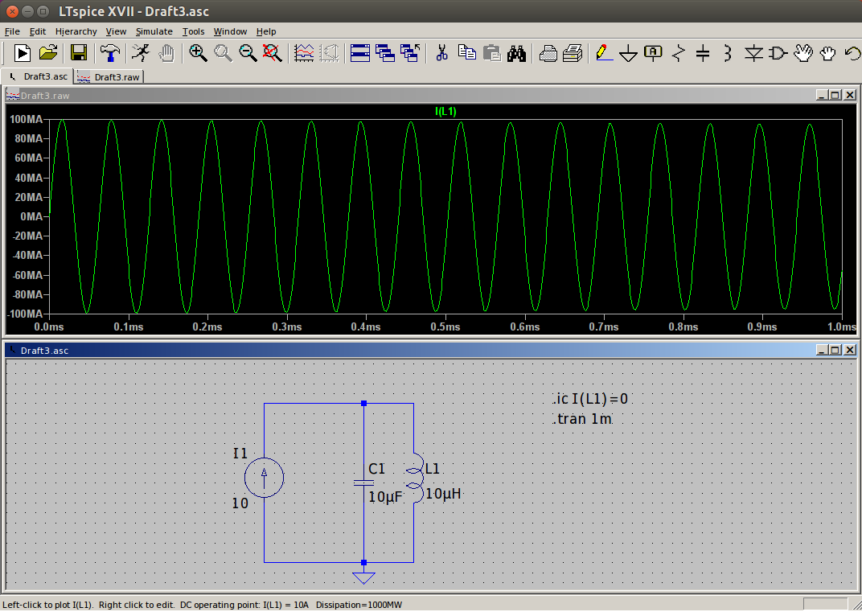
Task: Click the Tile Windows icon
Action: [359, 53]
